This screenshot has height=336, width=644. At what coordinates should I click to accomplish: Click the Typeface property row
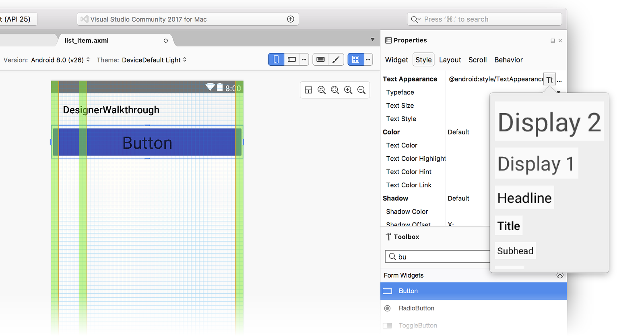point(400,92)
